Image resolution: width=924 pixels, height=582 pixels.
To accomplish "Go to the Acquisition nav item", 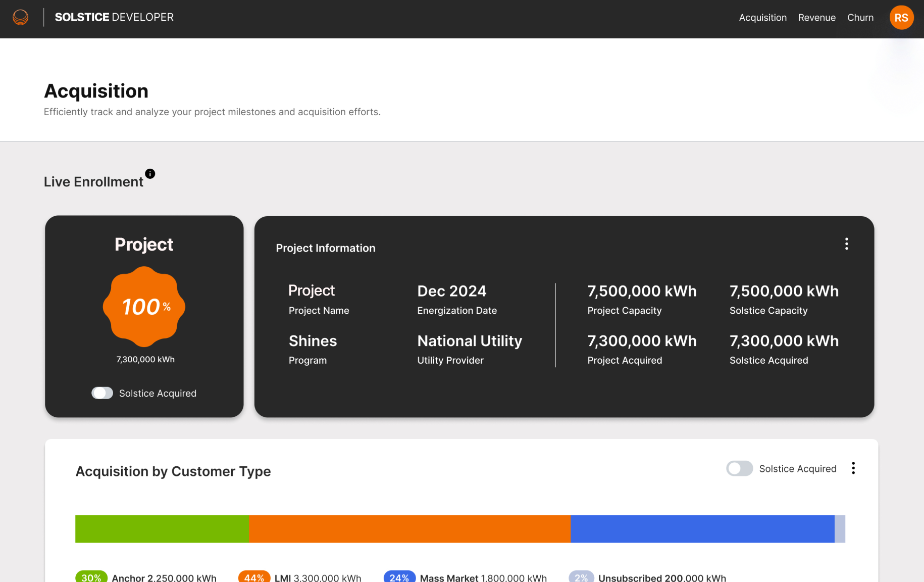I will [762, 18].
